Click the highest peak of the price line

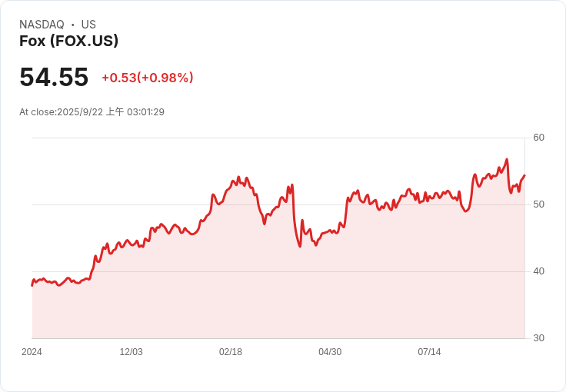pyautogui.click(x=507, y=159)
